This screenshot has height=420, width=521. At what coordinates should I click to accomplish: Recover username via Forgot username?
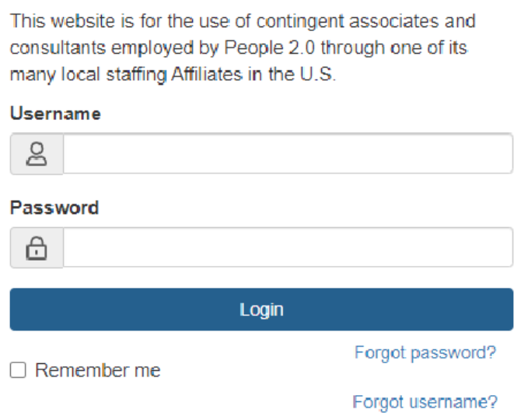[425, 402]
